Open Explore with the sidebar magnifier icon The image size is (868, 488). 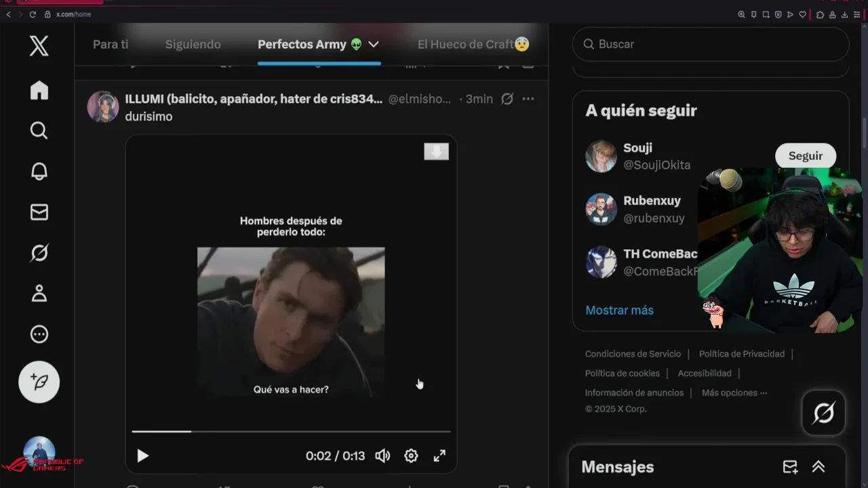click(39, 130)
